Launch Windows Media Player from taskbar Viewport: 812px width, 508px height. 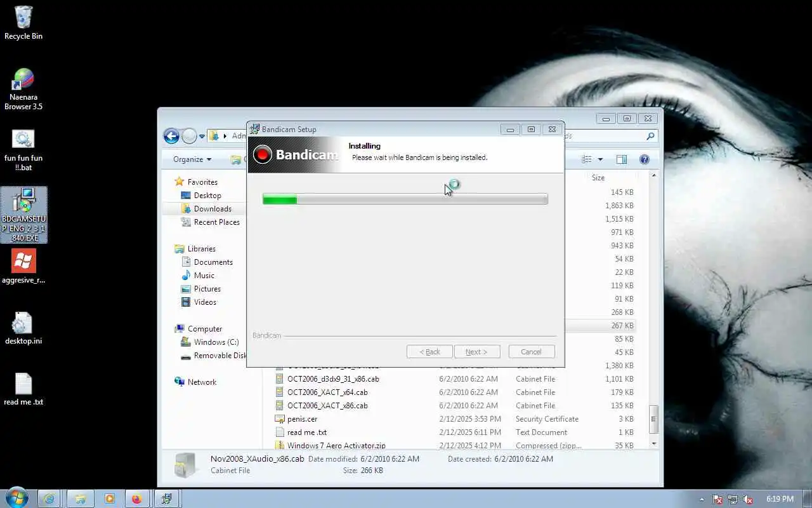click(x=109, y=498)
